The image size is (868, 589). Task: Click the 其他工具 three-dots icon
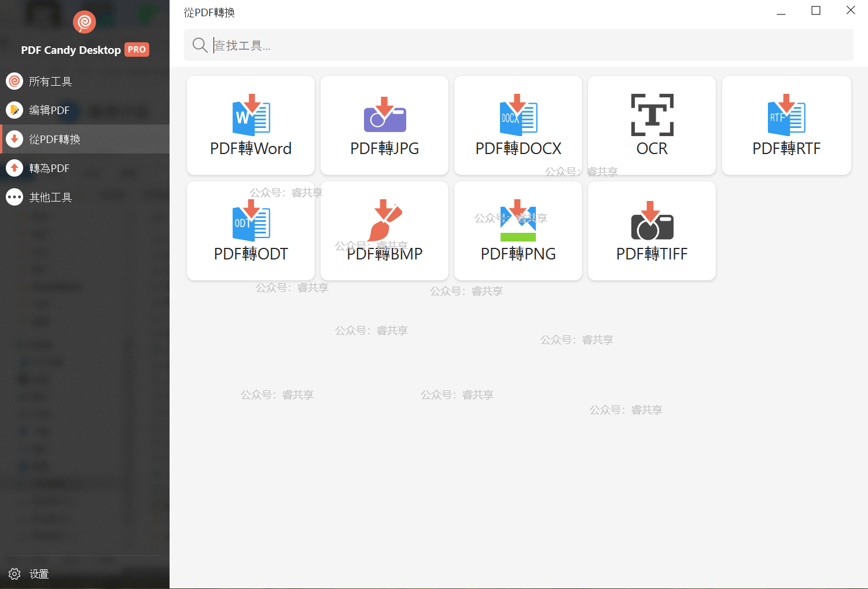point(14,197)
